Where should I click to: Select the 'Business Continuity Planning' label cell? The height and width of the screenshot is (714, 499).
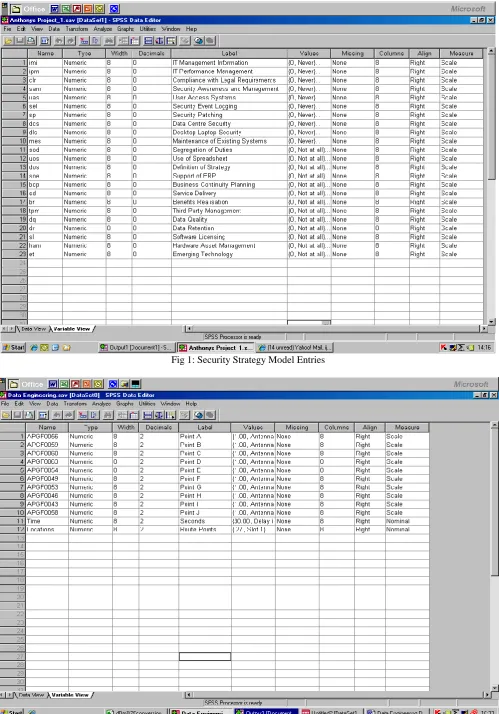click(229, 184)
